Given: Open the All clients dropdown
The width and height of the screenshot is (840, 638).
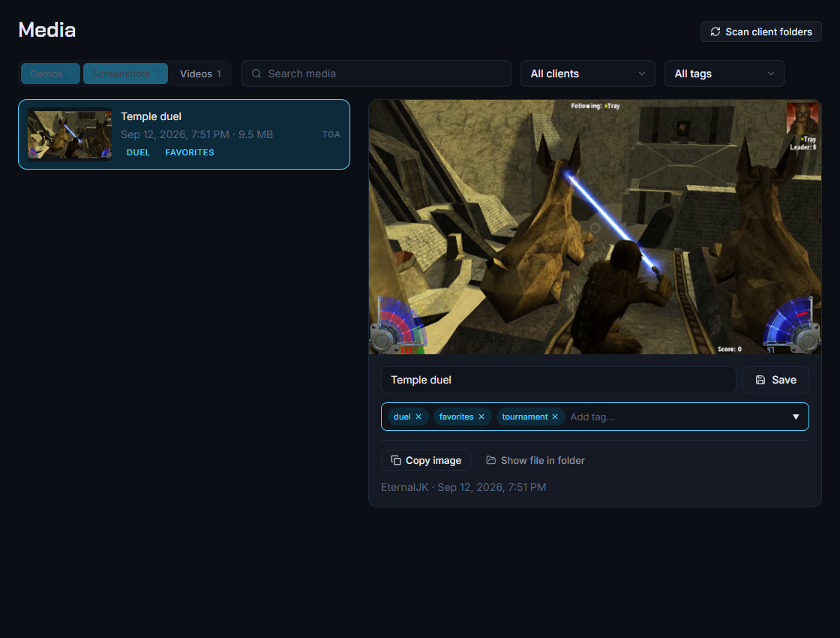Looking at the screenshot, I should (588, 74).
